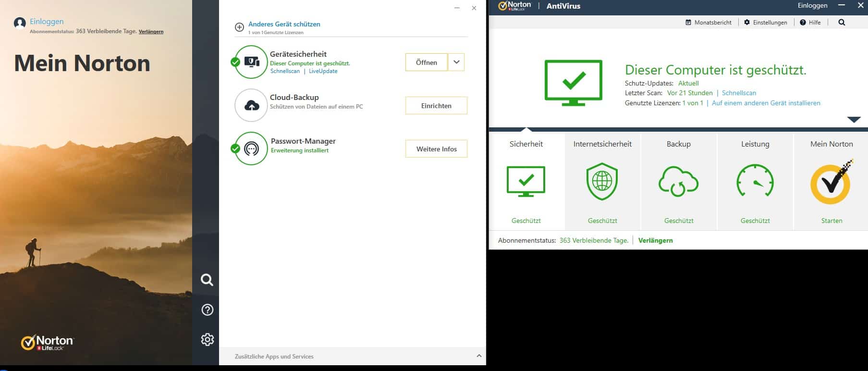The height and width of the screenshot is (371, 868).
Task: Click the Gerätesicherheit shield monitor icon
Action: 252,62
